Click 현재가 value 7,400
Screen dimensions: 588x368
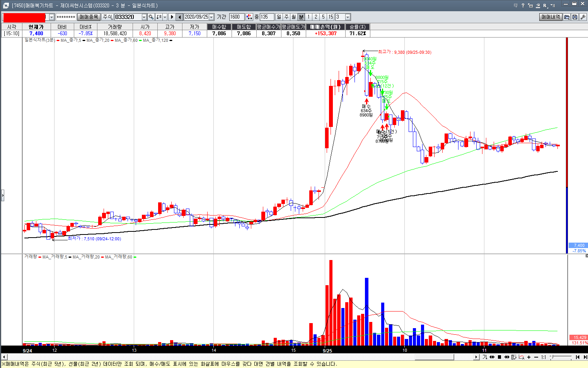[x=36, y=33]
